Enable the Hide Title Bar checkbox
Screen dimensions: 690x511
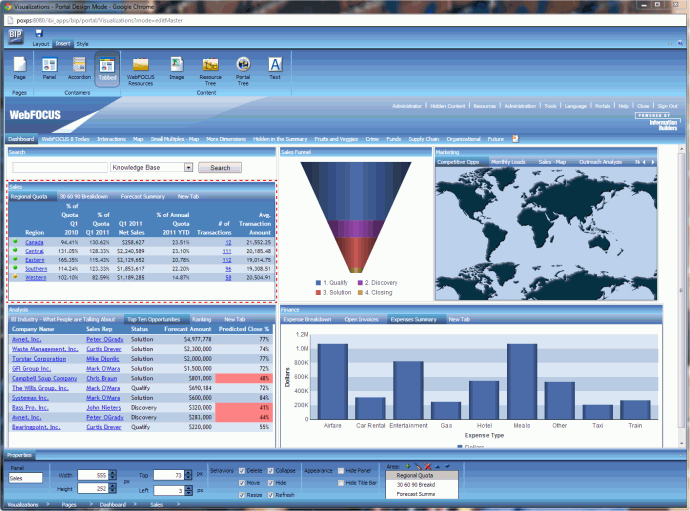pyautogui.click(x=341, y=483)
